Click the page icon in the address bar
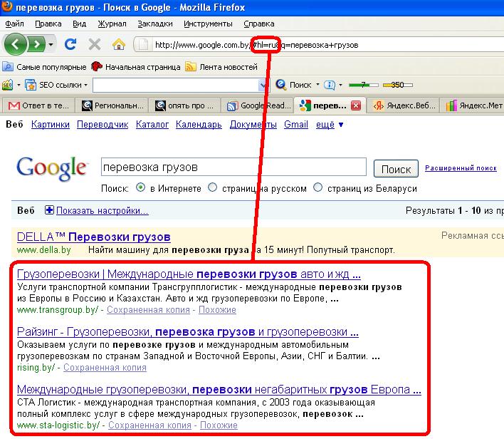Screen dimensions: 504x439 (x=143, y=45)
